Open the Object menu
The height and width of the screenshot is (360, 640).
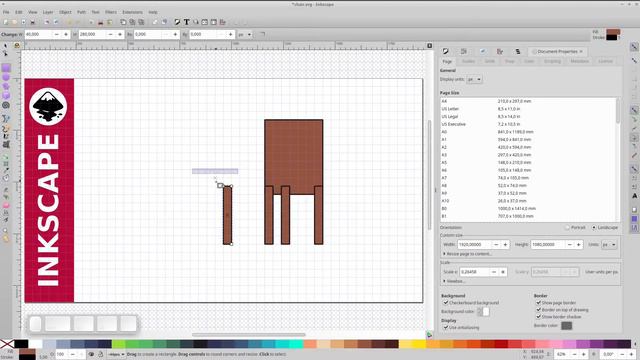pyautogui.click(x=65, y=12)
